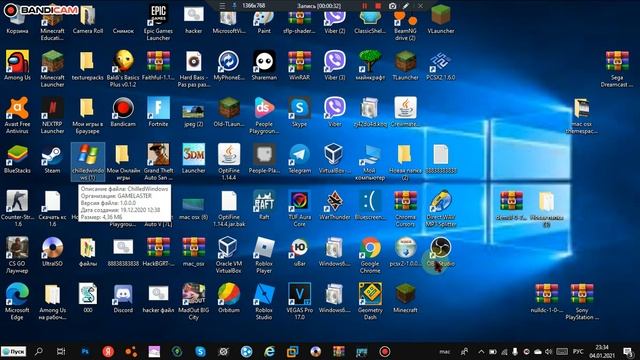Screen dimensions: 640x360
Task: Select the Google Chrome desktop shortcut
Action: (370, 255)
